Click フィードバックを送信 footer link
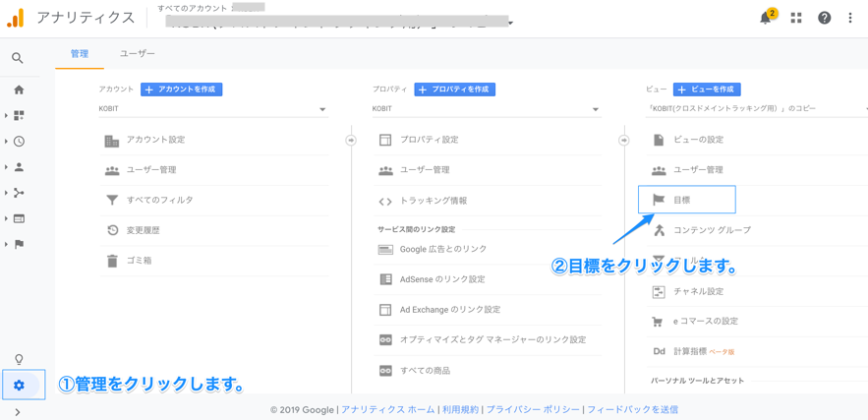This screenshot has width=868, height=420. point(632,410)
